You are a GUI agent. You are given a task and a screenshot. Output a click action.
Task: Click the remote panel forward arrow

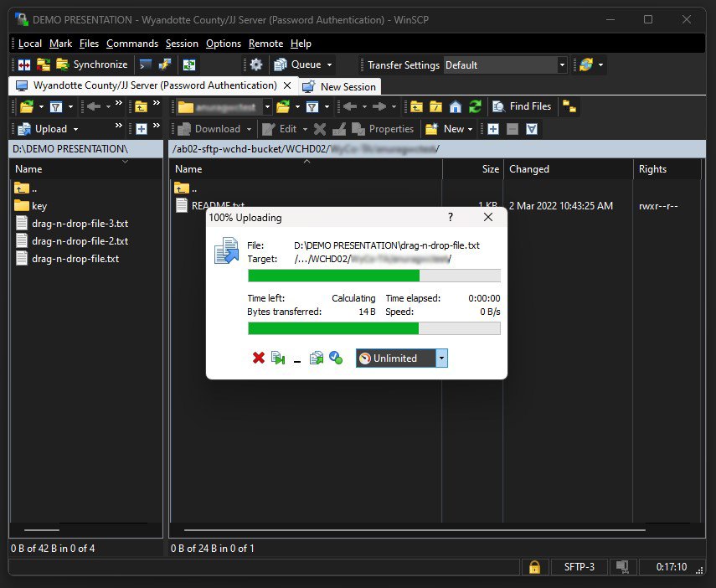tap(379, 107)
